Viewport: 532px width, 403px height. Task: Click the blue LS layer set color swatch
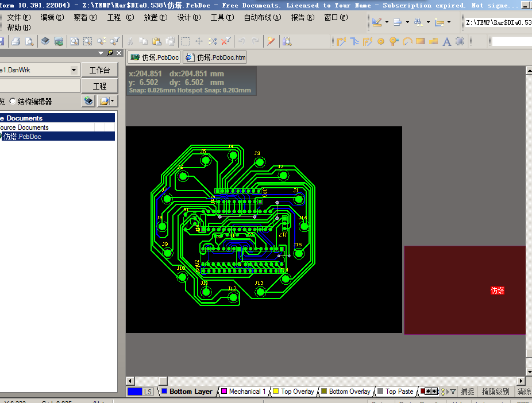(134, 392)
